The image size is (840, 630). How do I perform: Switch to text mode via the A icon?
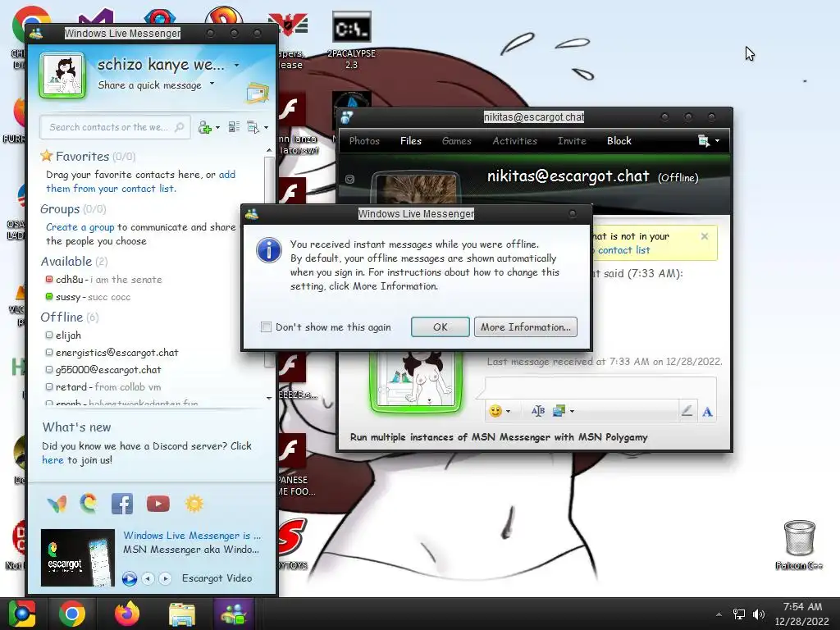pyautogui.click(x=707, y=412)
